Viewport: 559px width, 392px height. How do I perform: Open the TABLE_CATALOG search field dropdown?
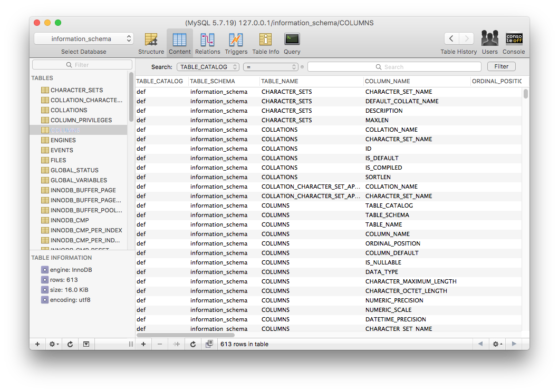pos(208,67)
